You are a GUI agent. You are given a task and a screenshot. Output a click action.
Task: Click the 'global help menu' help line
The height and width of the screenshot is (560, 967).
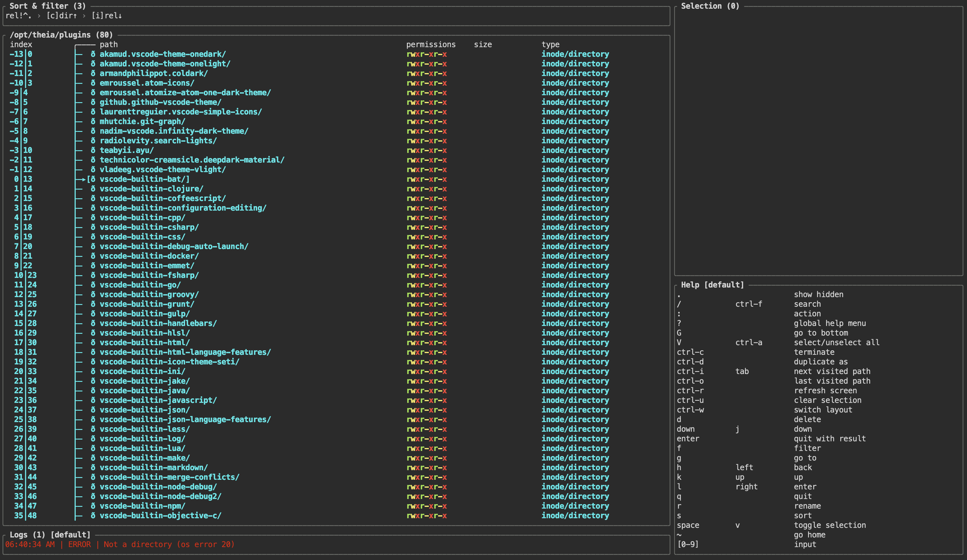pos(830,323)
